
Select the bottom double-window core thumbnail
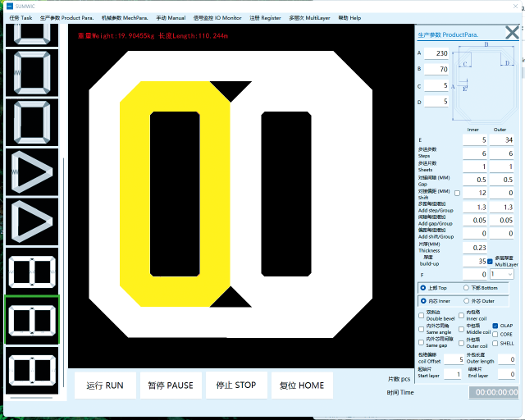(32, 370)
